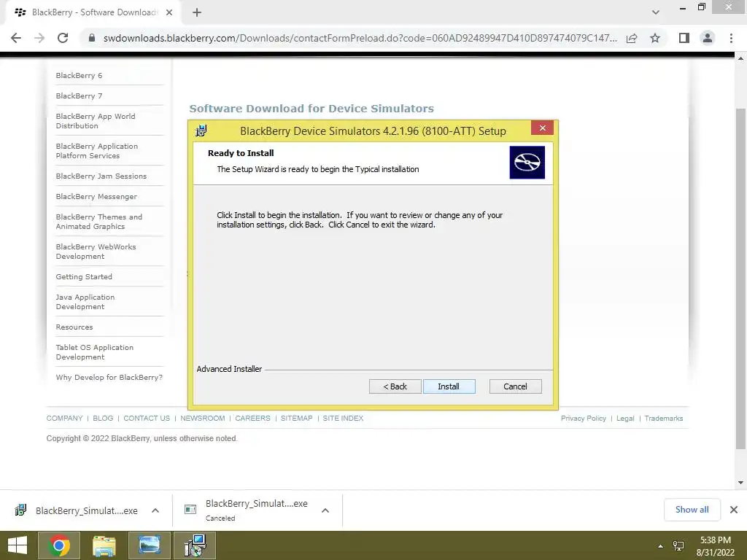The height and width of the screenshot is (560, 747).
Task: Click the address bar URL
Action: 360,38
